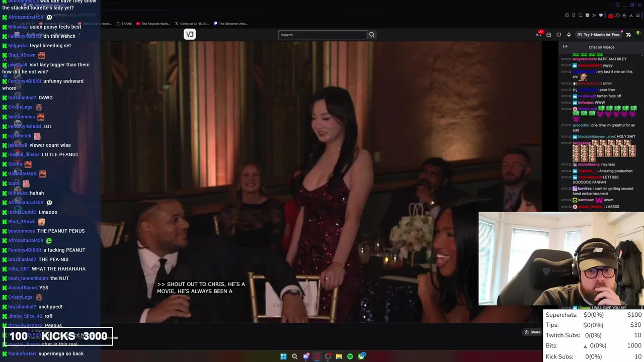Click the chat bubble icon in header
The width and height of the screenshot is (644, 362).
tap(559, 35)
